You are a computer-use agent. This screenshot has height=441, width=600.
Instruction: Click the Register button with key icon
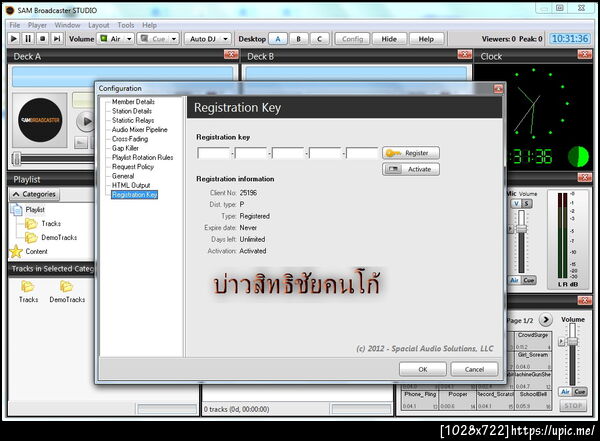click(x=411, y=153)
